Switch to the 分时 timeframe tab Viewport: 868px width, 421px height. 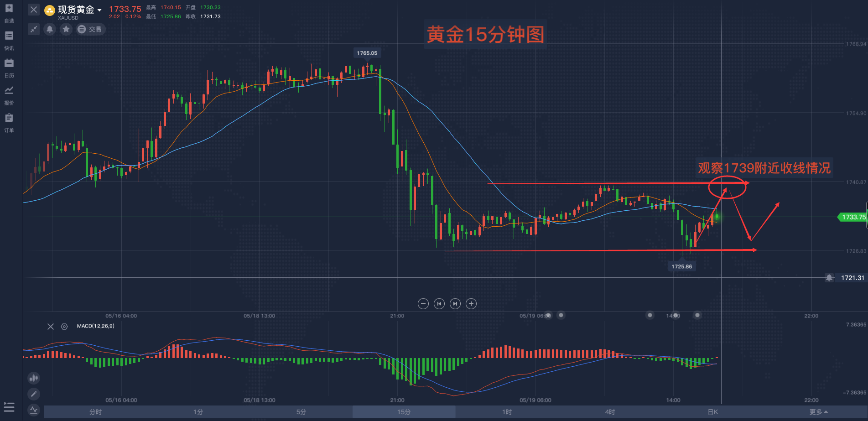coord(96,412)
